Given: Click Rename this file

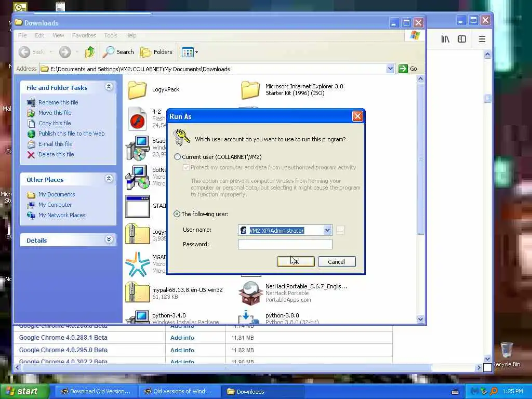Looking at the screenshot, I should [58, 102].
